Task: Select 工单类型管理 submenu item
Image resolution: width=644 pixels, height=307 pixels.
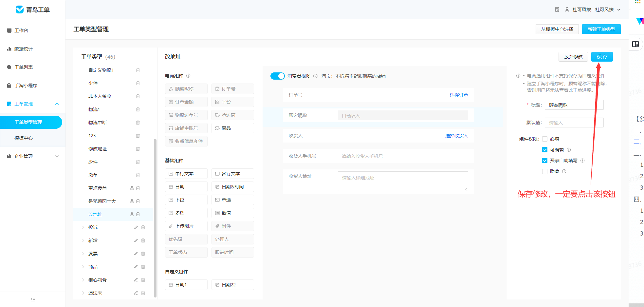Action: 31,122
